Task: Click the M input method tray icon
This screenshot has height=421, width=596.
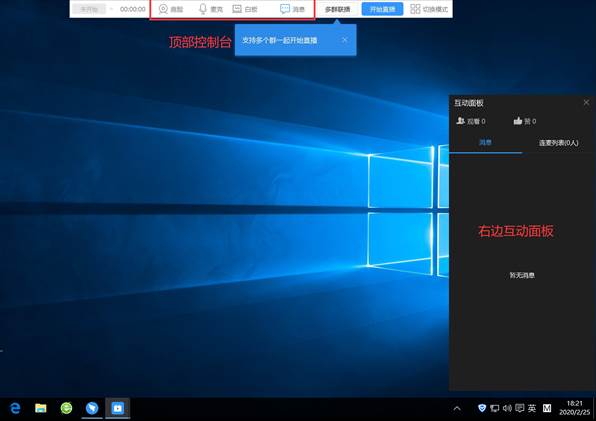Action: pos(547,408)
